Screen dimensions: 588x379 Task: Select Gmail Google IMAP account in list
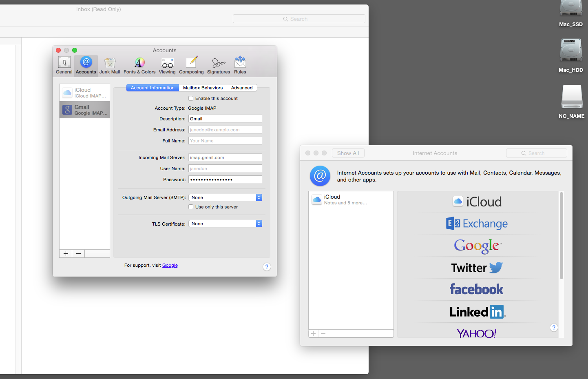click(85, 110)
